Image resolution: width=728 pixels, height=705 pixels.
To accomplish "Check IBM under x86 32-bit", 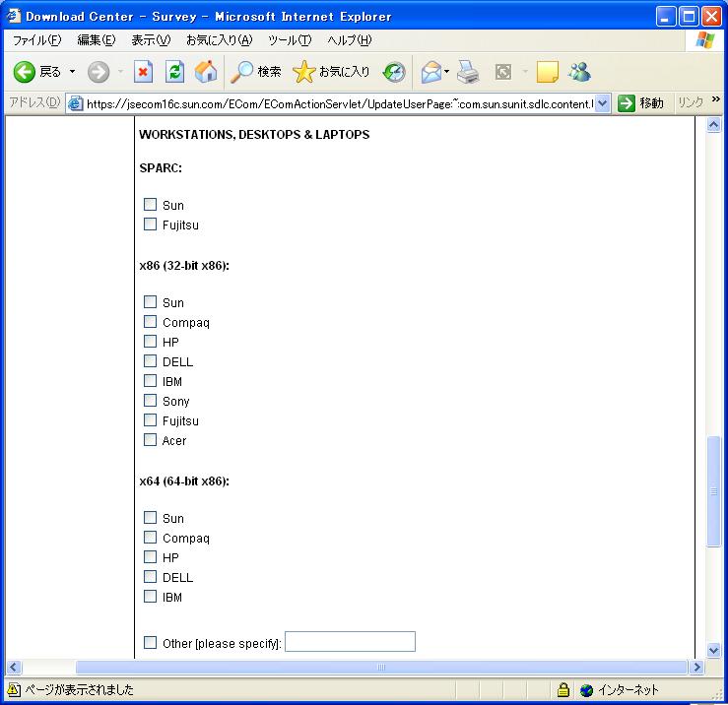I will [x=150, y=381].
